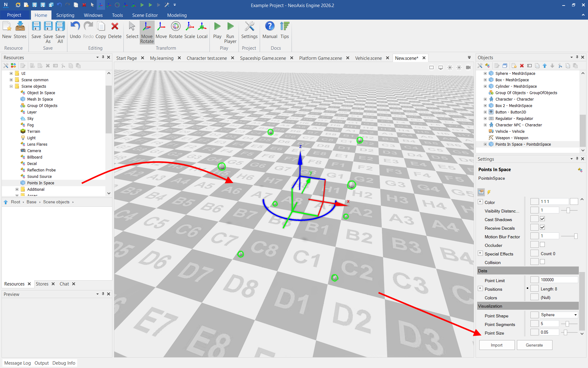Start the Play simulation
Image resolution: width=588 pixels, height=368 pixels.
(217, 30)
